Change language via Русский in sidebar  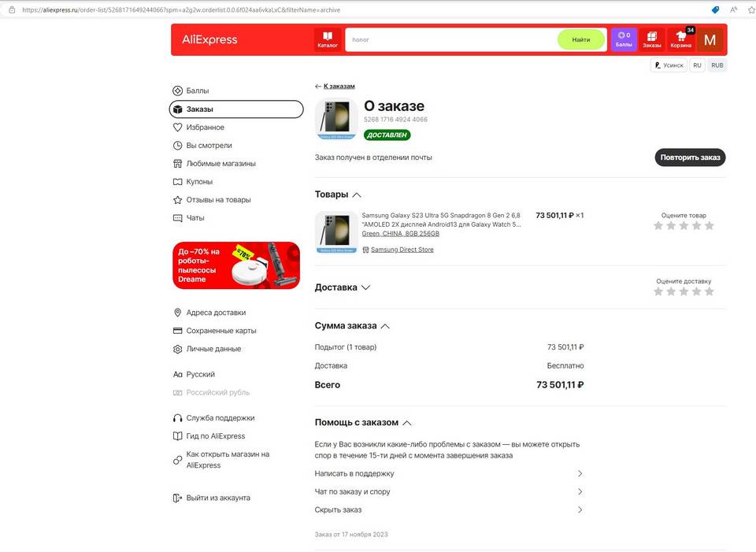pos(201,375)
